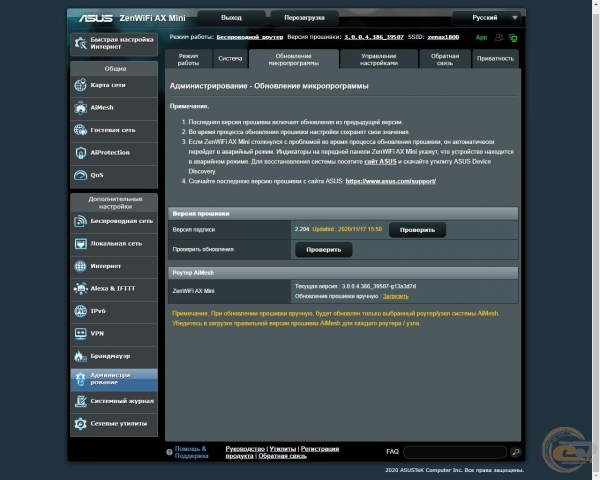Click the Гостевая сеть globe icon
Image resolution: width=600 pixels, height=480 pixels.
click(80, 130)
